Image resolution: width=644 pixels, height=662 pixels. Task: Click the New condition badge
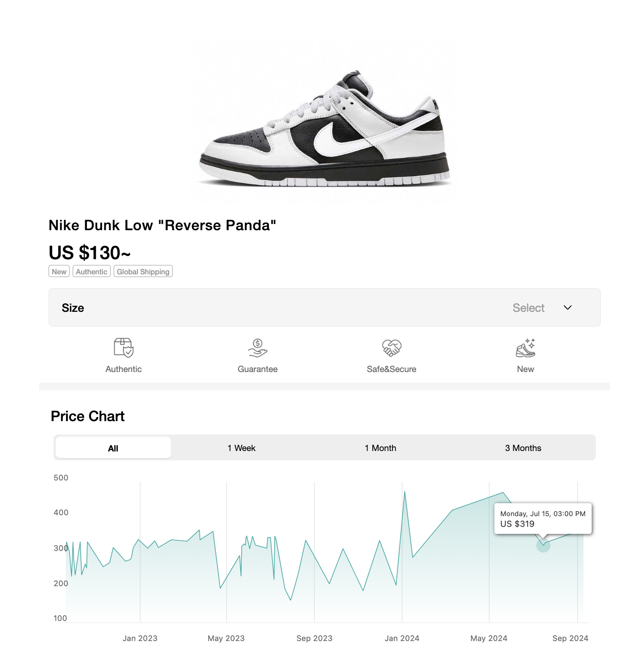tap(58, 271)
